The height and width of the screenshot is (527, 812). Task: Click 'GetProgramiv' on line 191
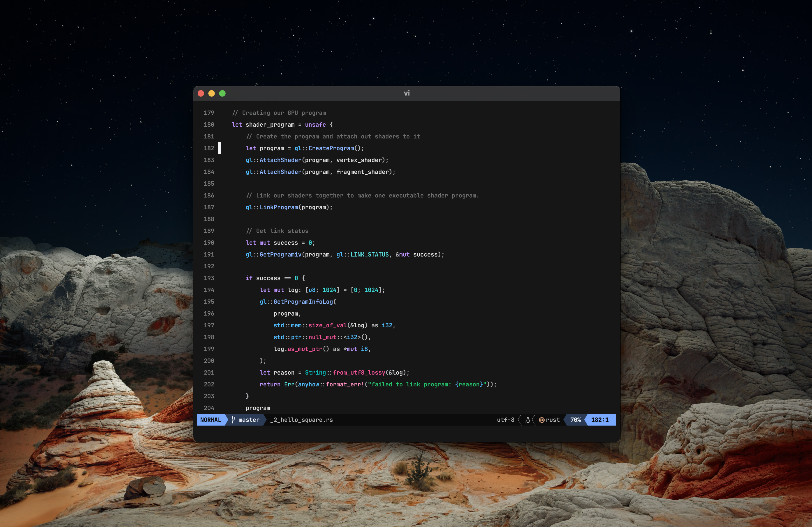click(280, 255)
